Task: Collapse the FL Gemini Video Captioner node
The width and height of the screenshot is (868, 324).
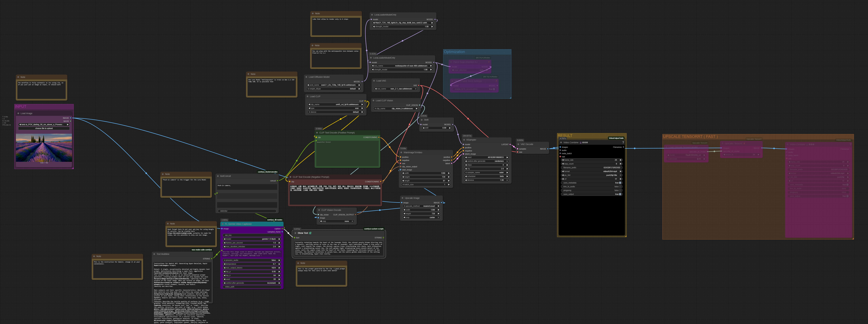Action: pos(223,224)
